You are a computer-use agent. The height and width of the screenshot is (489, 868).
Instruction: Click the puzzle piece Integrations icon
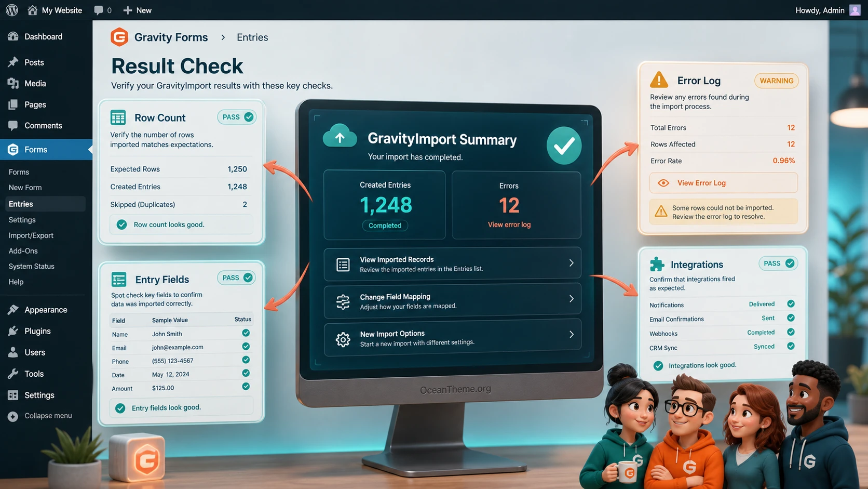[657, 264]
